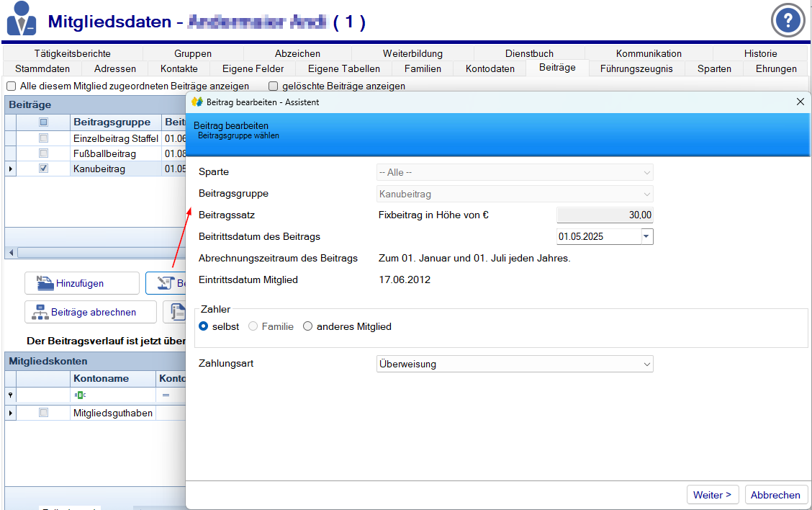812x510 pixels.
Task: Open the Sparte dropdown showing -- Alle --
Action: tap(647, 172)
